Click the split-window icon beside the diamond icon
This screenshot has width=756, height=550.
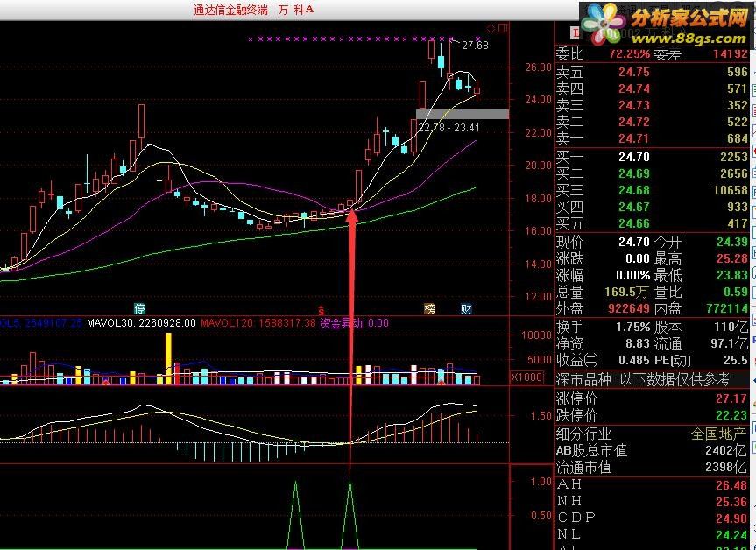point(503,28)
